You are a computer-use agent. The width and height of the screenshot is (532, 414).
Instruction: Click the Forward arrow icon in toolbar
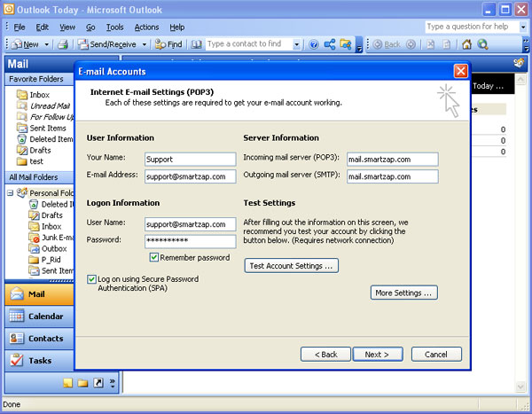[x=411, y=44]
